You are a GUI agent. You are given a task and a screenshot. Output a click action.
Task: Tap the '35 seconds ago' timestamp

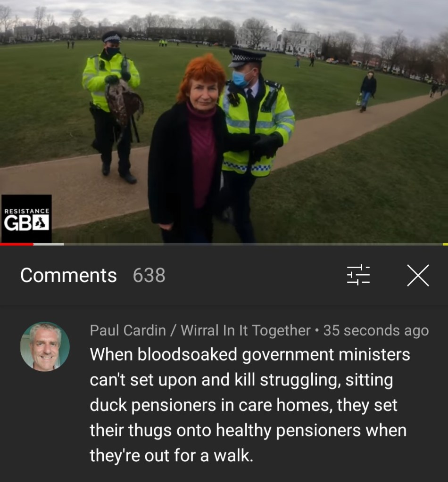point(376,330)
